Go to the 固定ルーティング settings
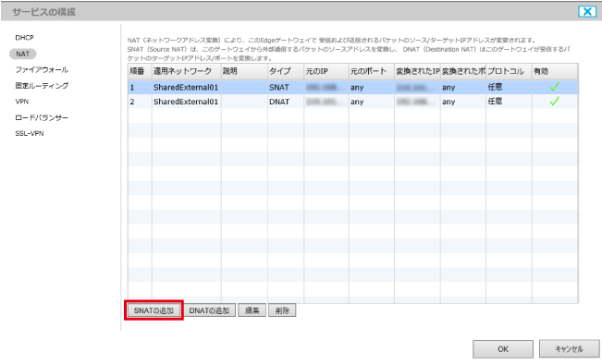Image resolution: width=602 pixels, height=364 pixels. click(42, 86)
